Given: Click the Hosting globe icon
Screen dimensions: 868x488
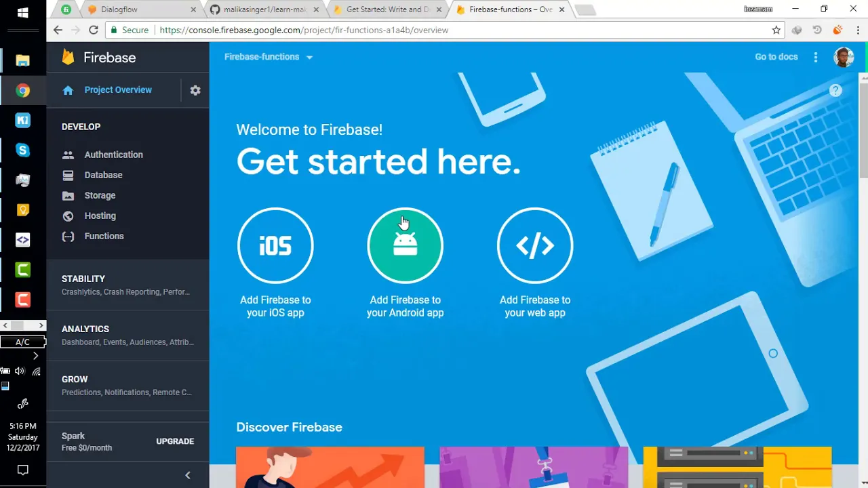Looking at the screenshot, I should pyautogui.click(x=68, y=216).
